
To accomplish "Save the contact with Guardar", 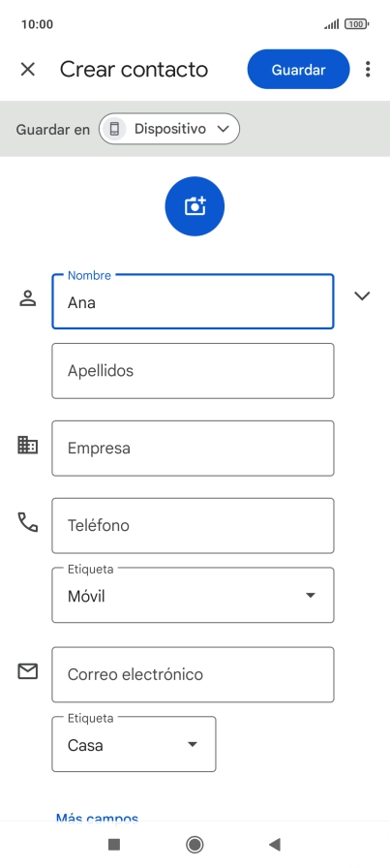I will pos(298,69).
